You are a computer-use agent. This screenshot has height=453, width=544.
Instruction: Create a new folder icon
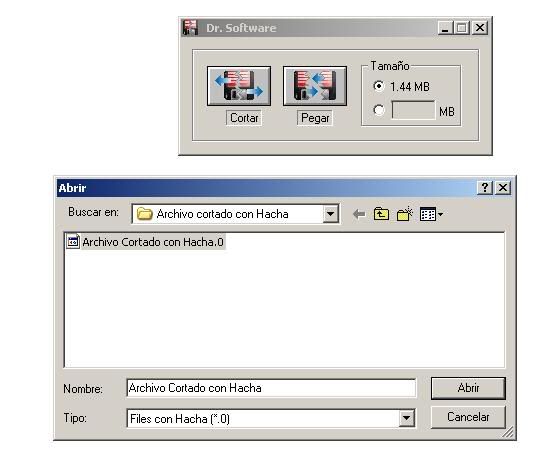(x=405, y=214)
